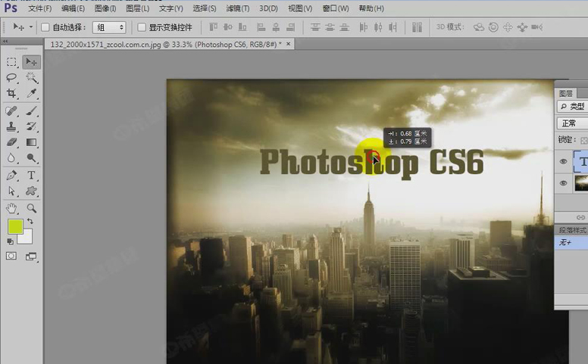Enable the 显示变换控件 checkbox

tap(142, 27)
